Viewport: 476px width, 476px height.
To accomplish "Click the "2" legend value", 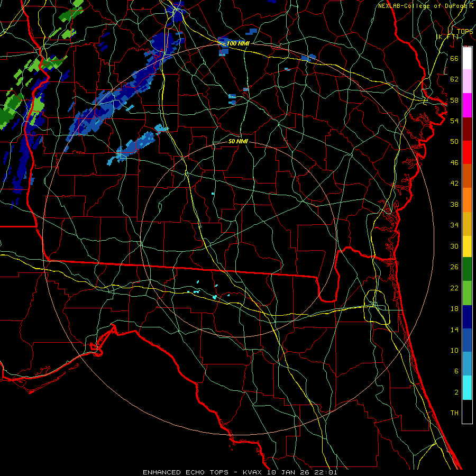I will click(x=456, y=392).
